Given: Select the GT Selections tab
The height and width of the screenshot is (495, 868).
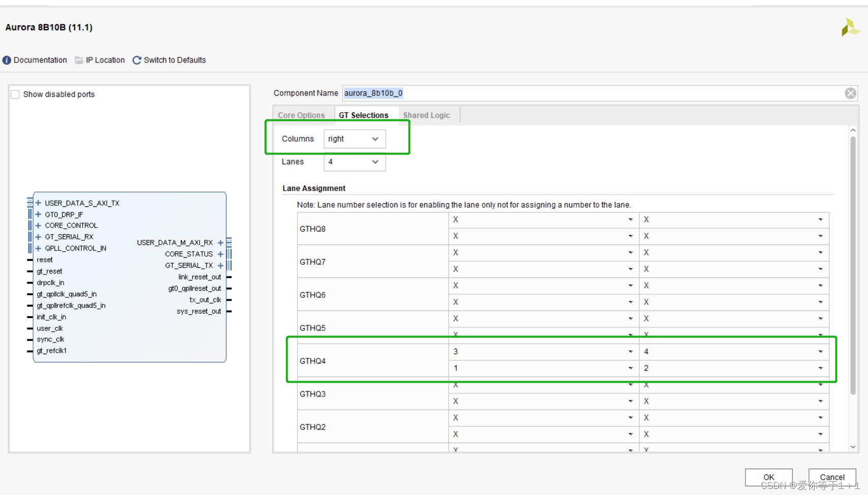Looking at the screenshot, I should 364,115.
